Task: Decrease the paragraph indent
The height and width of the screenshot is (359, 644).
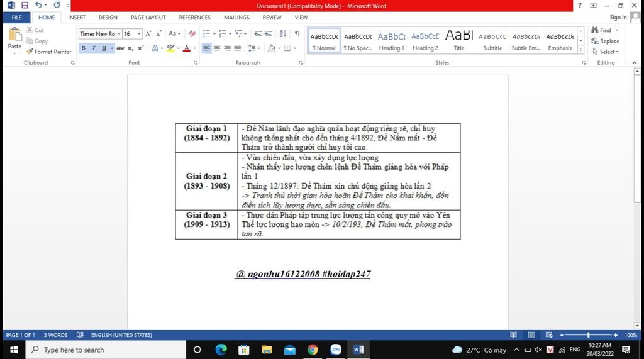Action: [258, 34]
